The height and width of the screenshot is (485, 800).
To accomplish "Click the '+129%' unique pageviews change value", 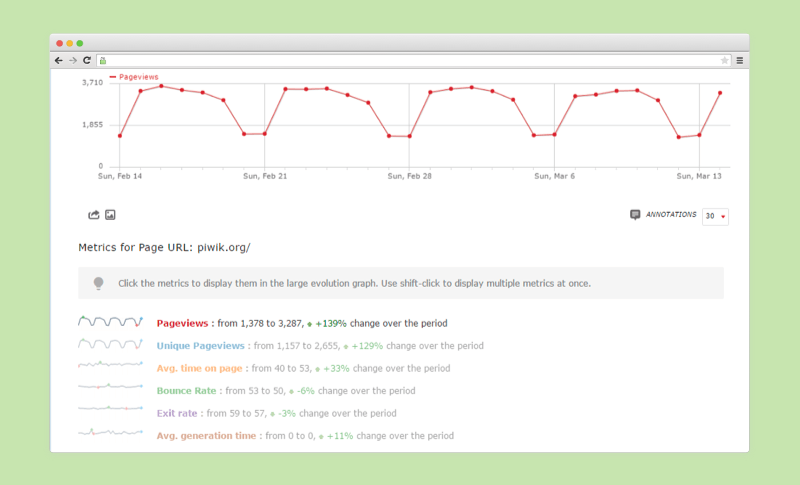I will click(367, 346).
